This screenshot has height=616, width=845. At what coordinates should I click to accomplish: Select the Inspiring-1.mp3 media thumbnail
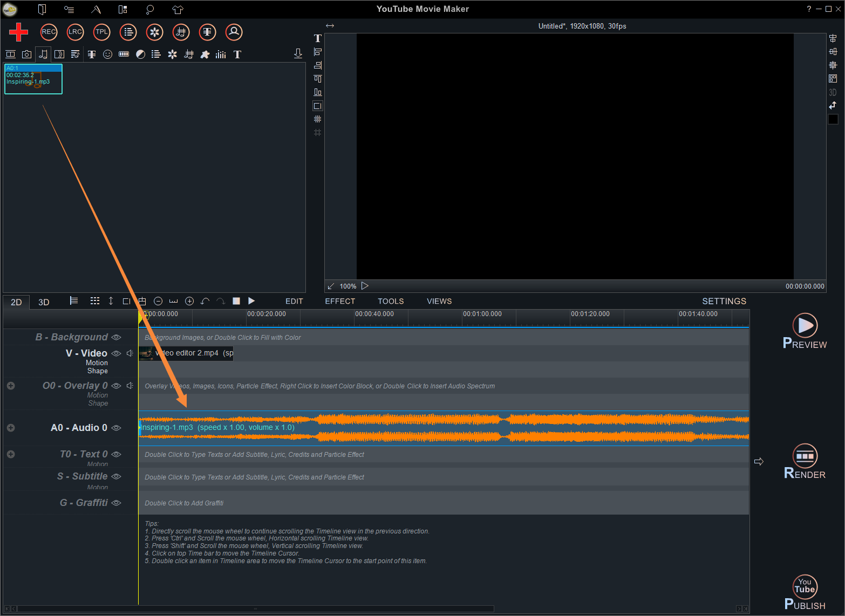pyautogui.click(x=33, y=79)
